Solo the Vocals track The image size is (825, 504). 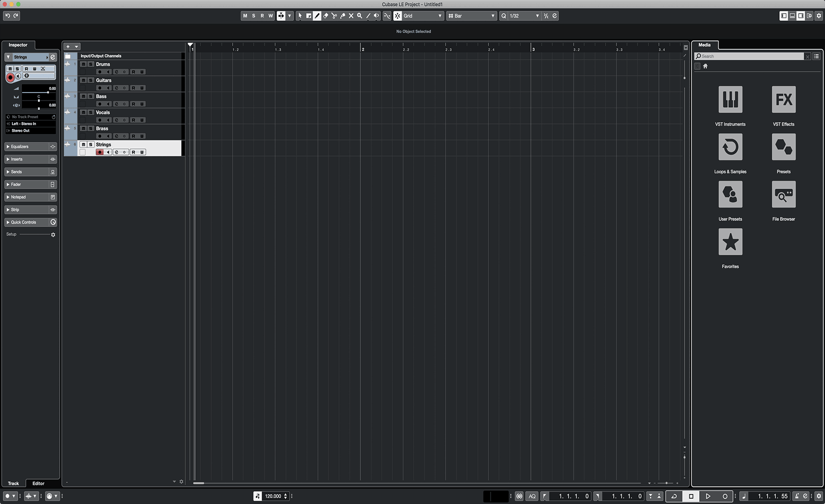click(90, 112)
